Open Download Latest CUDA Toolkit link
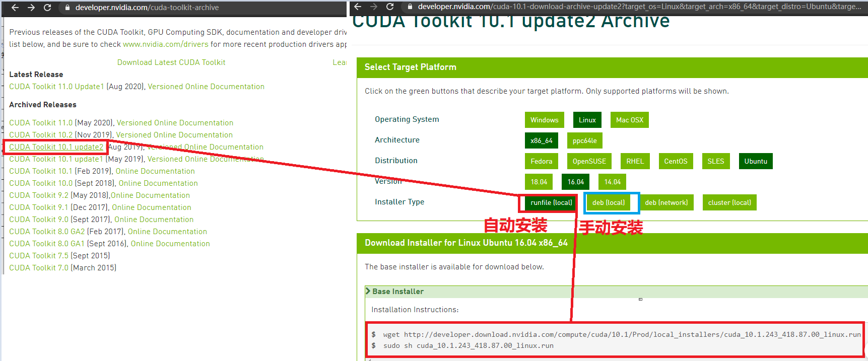 click(x=171, y=62)
